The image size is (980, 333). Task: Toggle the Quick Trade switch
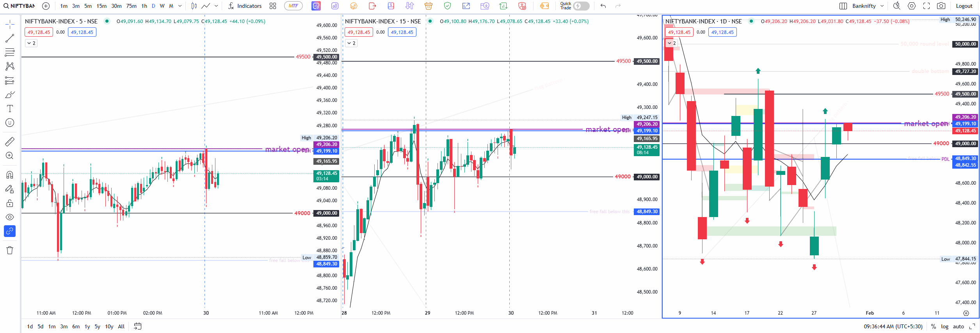click(581, 6)
